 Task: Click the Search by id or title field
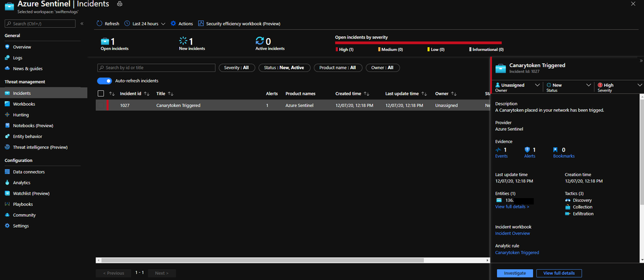tap(157, 68)
